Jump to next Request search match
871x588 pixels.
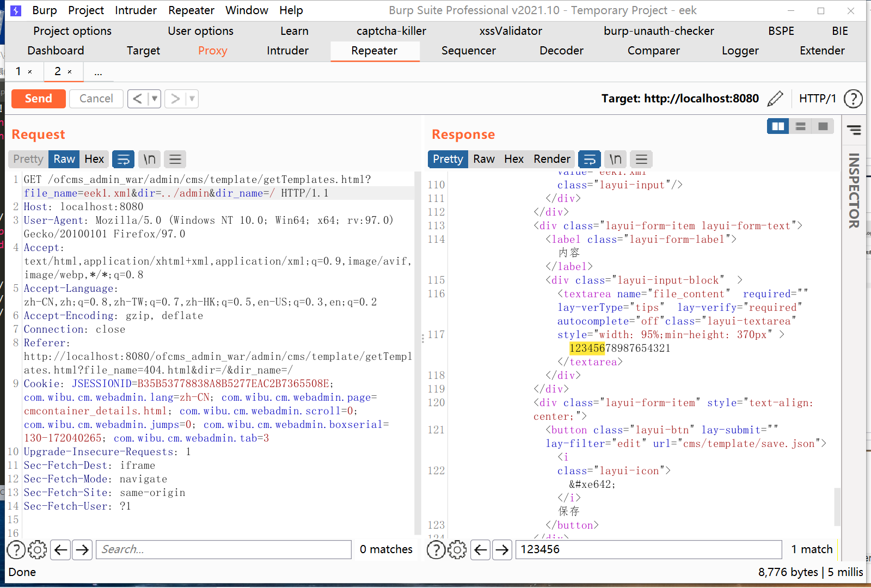[82, 550]
